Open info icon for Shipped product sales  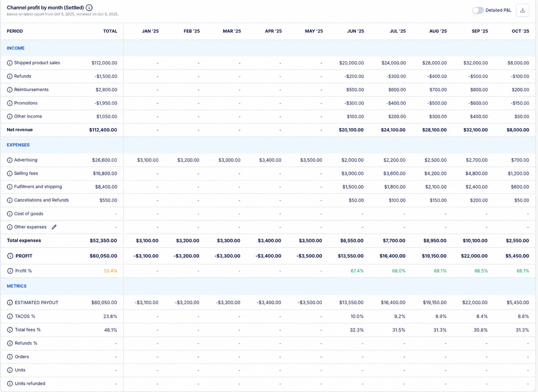coord(10,63)
